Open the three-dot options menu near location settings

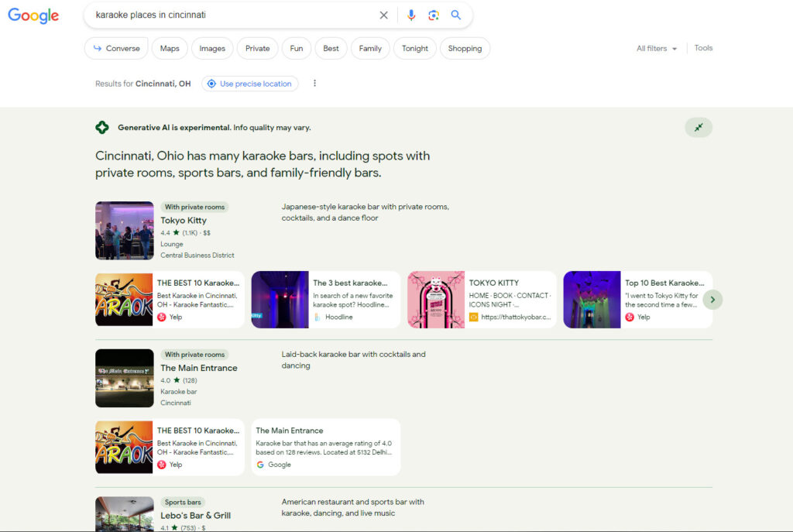pyautogui.click(x=314, y=83)
